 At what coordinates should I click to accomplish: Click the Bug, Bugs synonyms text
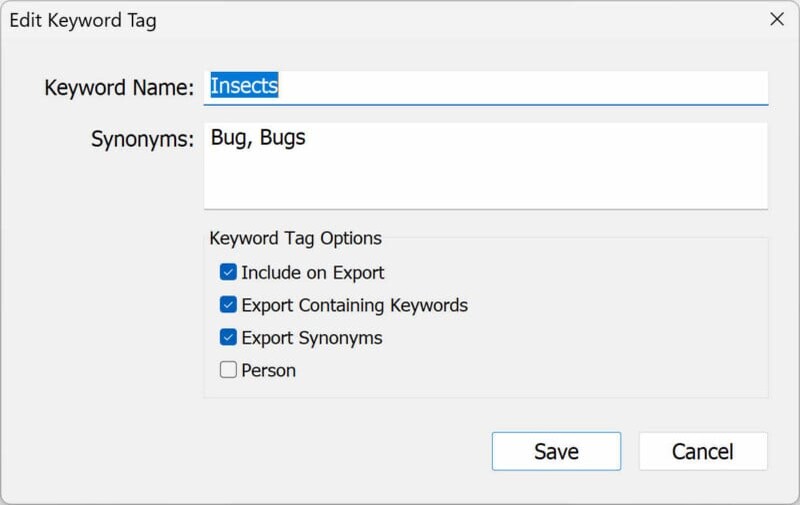coord(258,138)
